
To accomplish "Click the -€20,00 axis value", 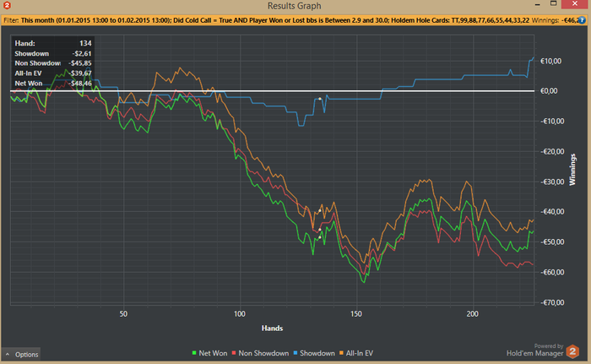I will click(x=552, y=151).
